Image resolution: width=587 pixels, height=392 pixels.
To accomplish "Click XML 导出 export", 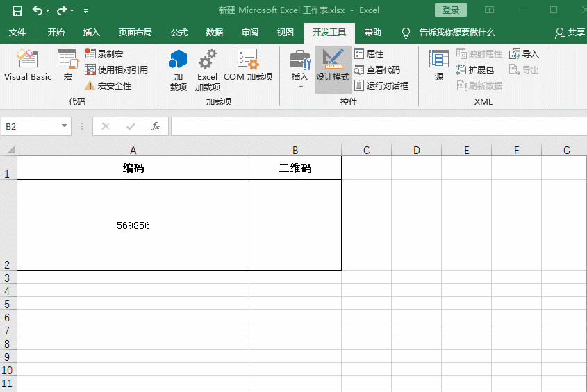I will [x=524, y=69].
